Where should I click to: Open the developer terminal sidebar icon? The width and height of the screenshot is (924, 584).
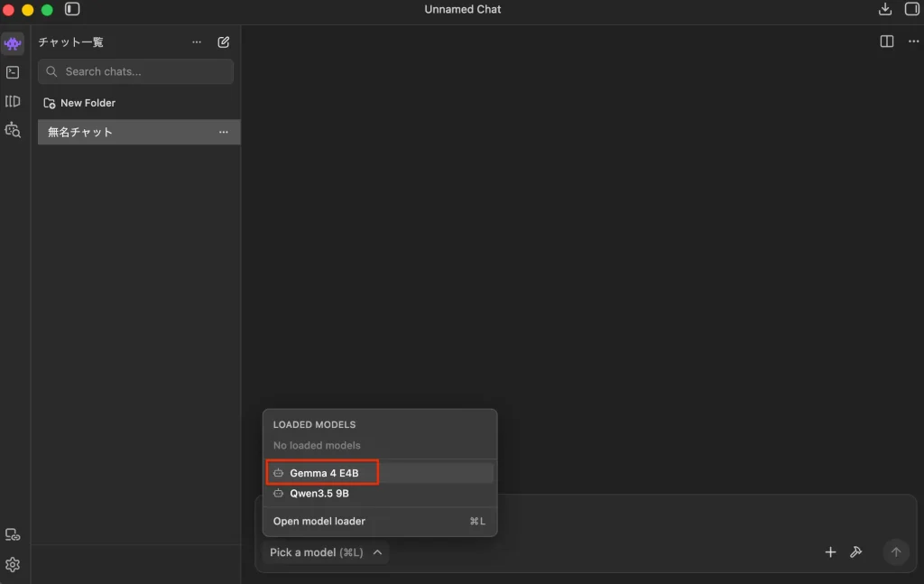(13, 72)
